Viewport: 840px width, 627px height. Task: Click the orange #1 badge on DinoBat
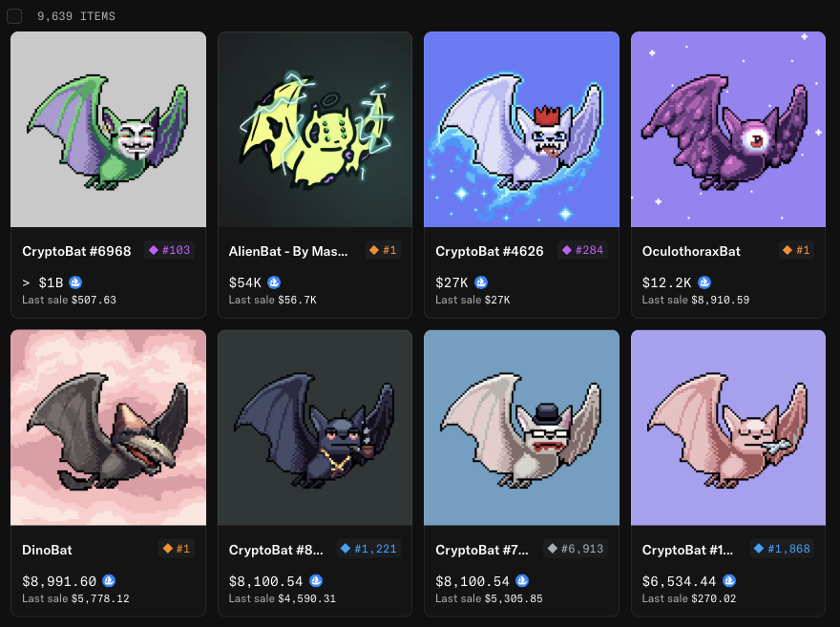tap(177, 549)
